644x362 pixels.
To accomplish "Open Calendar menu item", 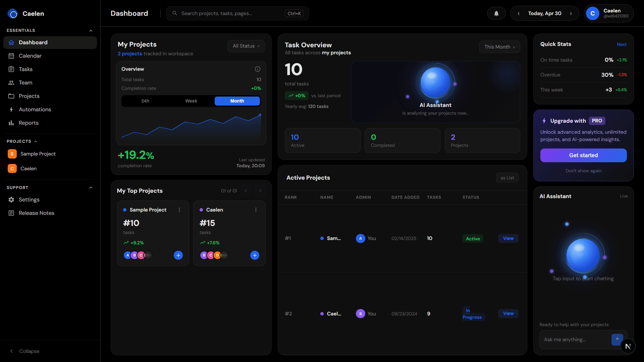I will [50, 56].
